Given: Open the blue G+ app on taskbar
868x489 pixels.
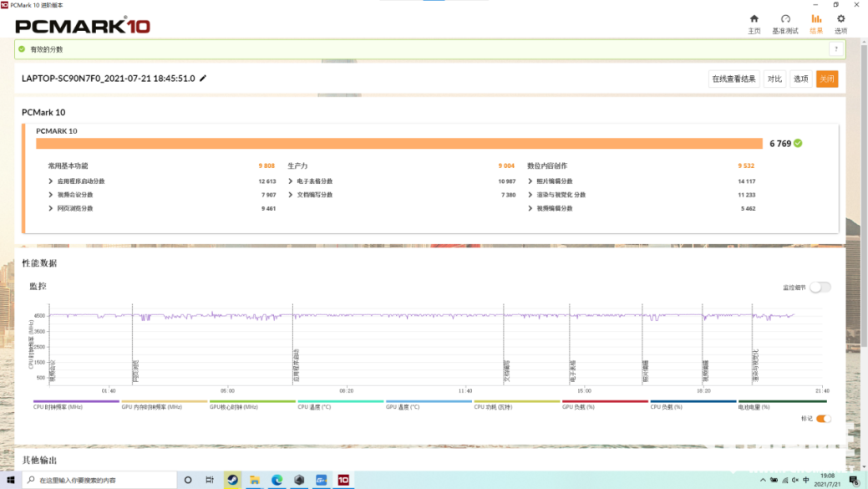Looking at the screenshot, I should (321, 480).
